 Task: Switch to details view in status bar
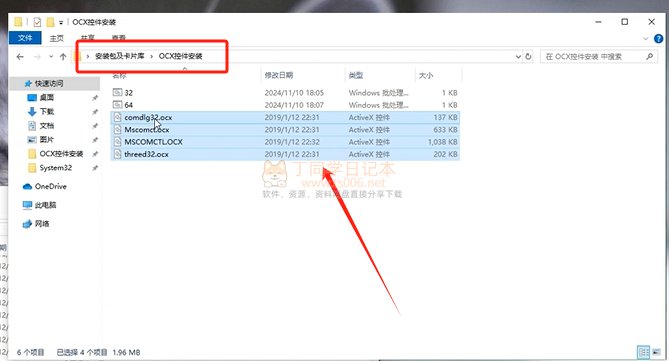coord(643,352)
